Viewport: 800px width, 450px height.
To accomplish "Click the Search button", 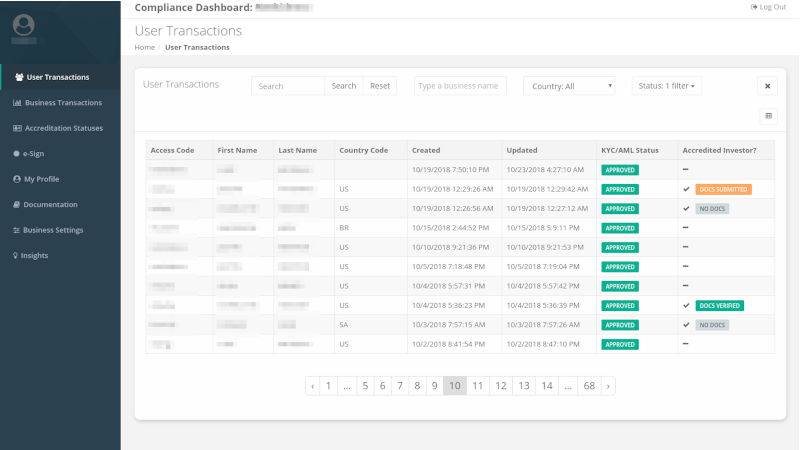I will tap(344, 86).
